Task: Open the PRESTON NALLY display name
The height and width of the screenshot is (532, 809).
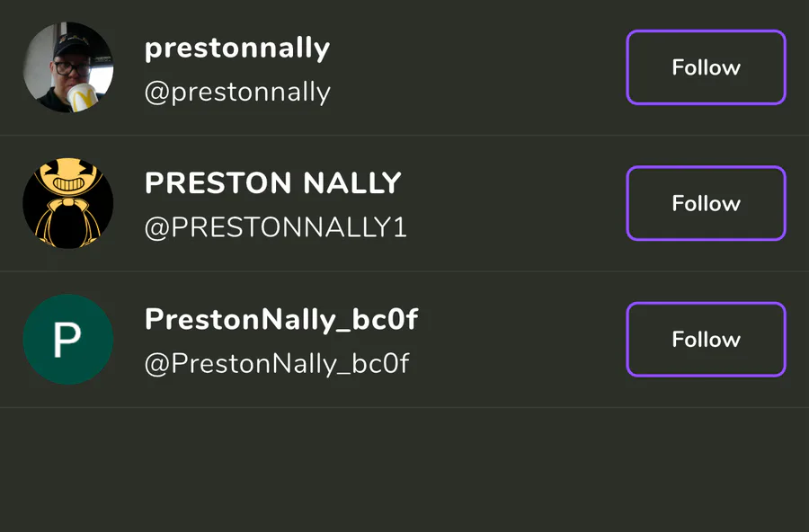Action: (x=272, y=183)
